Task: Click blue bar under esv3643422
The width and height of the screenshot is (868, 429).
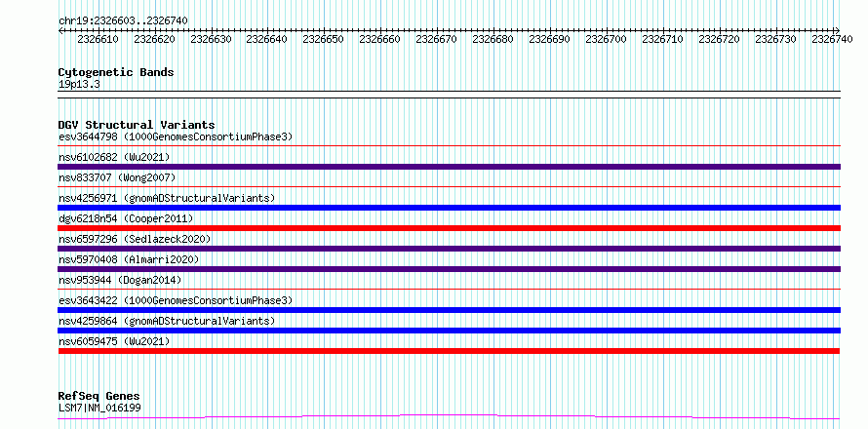Action: click(x=449, y=310)
